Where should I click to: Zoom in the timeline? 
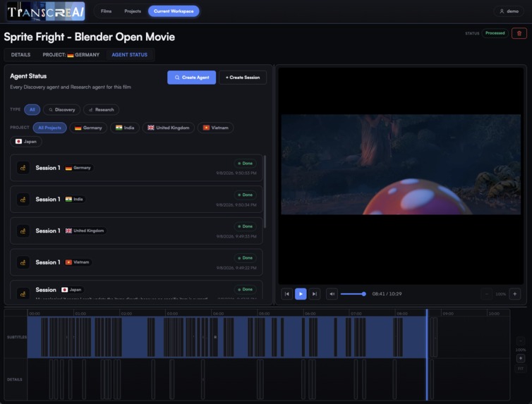click(521, 358)
